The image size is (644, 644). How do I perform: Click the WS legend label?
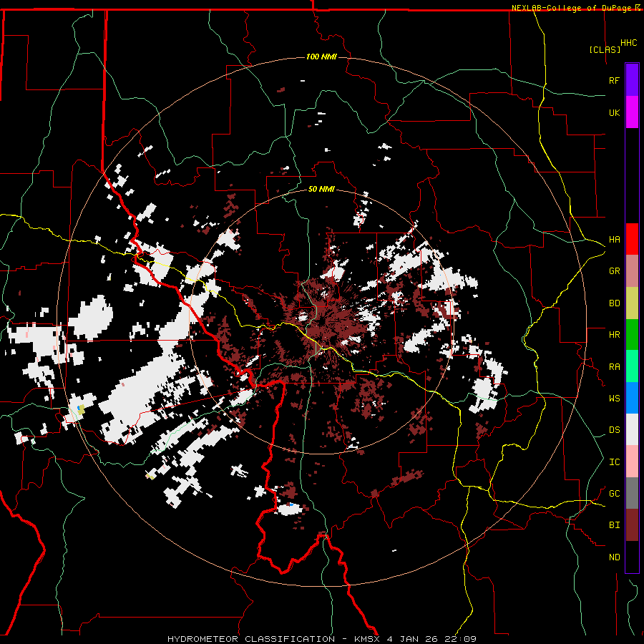614,398
